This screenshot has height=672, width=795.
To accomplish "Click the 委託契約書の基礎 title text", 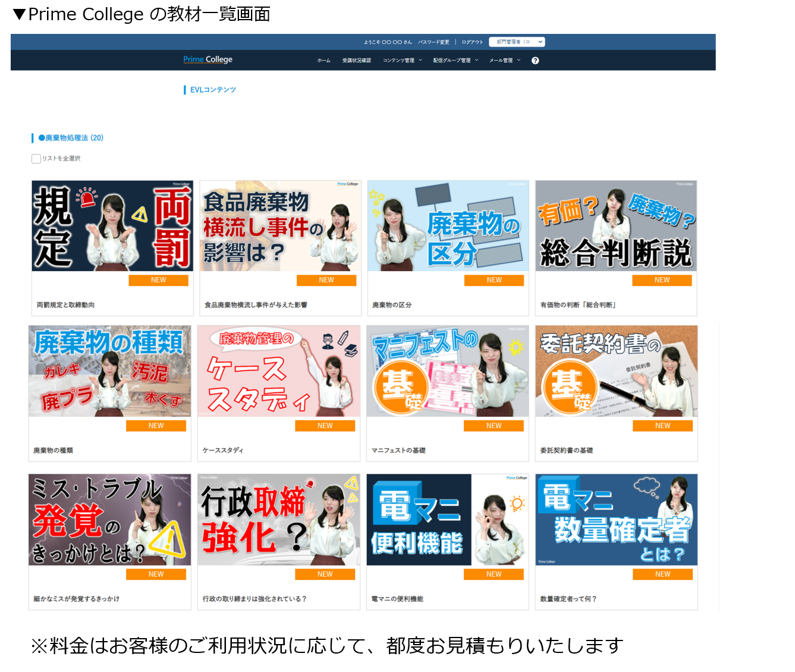I will 567,451.
